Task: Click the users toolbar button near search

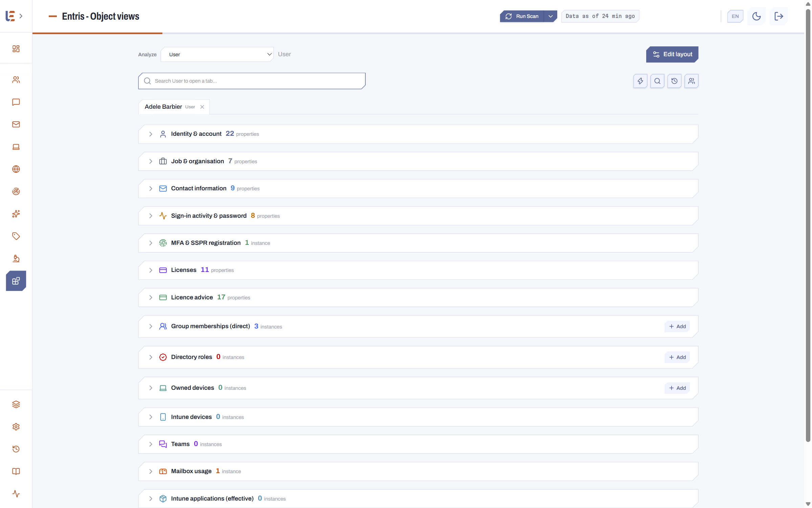Action: (691, 81)
